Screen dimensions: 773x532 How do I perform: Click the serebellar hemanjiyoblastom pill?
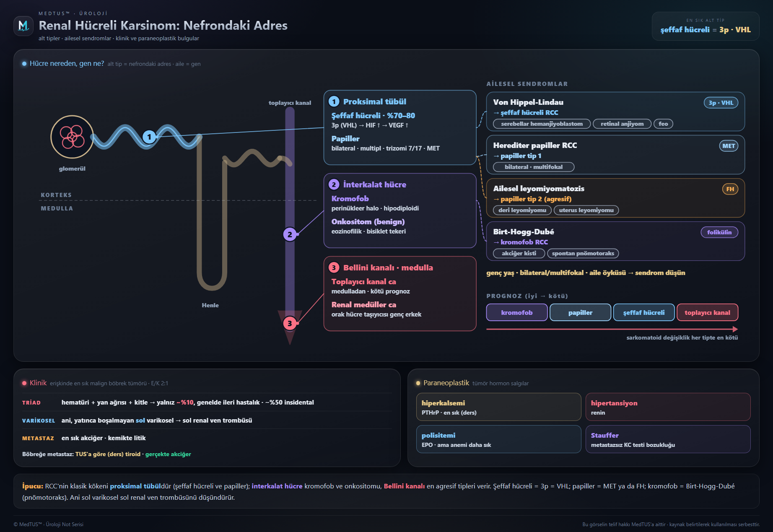coord(542,124)
